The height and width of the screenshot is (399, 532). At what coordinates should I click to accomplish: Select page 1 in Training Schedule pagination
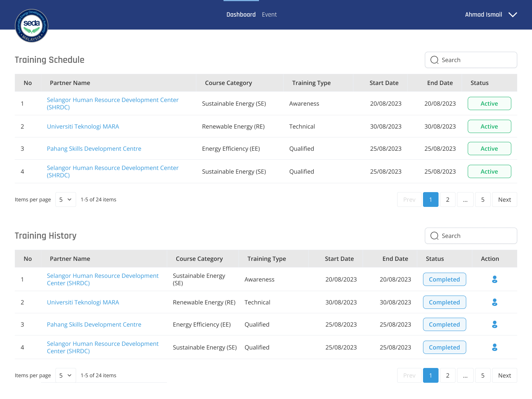click(431, 199)
